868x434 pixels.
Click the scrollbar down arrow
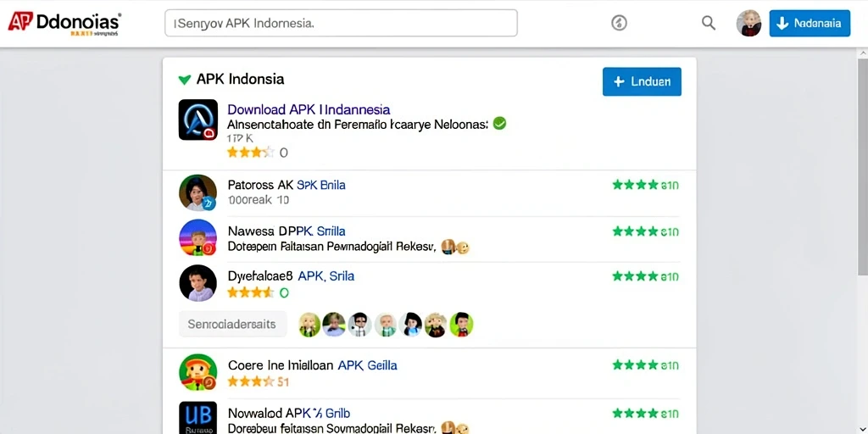[x=862, y=429]
